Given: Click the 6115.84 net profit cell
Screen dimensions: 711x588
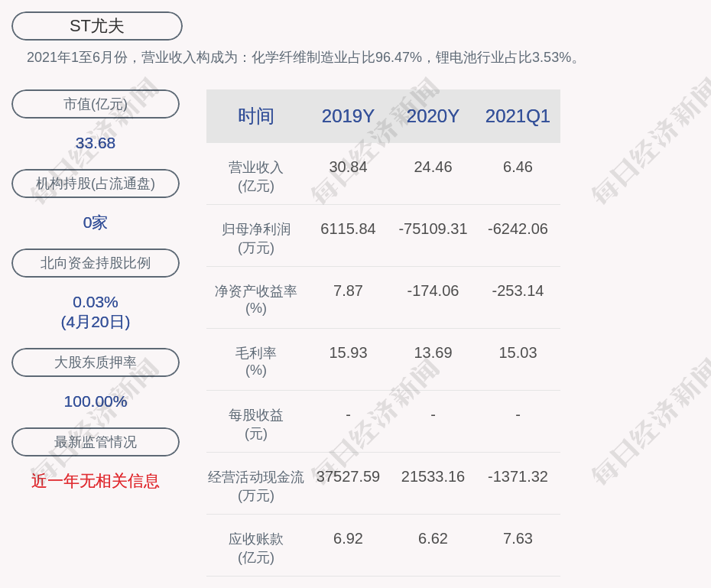Looking at the screenshot, I should point(348,229).
